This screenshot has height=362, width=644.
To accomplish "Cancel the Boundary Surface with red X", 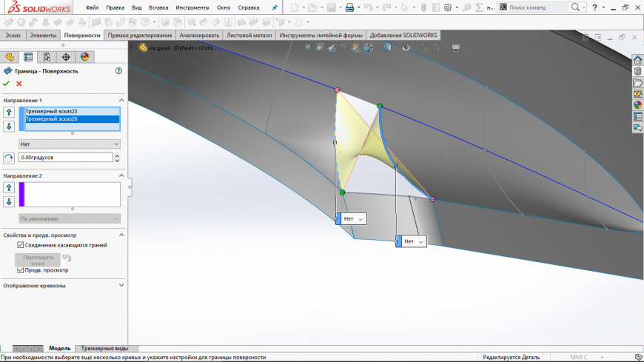I will coord(19,84).
